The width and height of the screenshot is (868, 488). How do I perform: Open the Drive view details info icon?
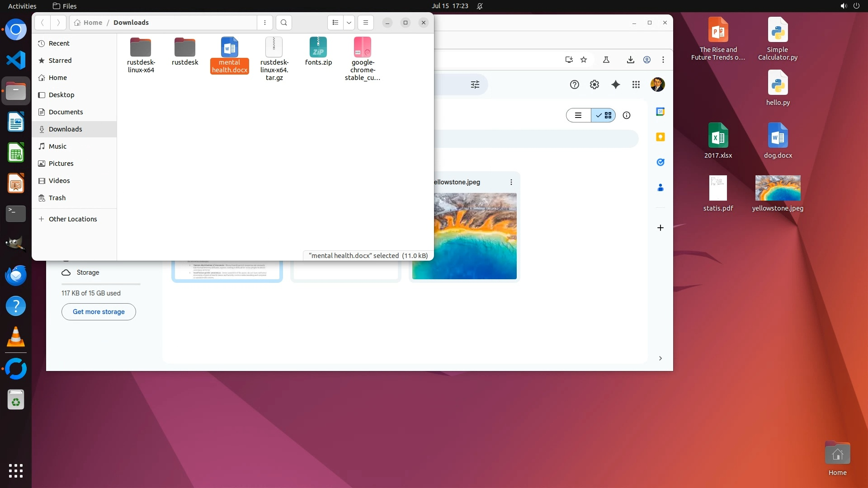(626, 115)
